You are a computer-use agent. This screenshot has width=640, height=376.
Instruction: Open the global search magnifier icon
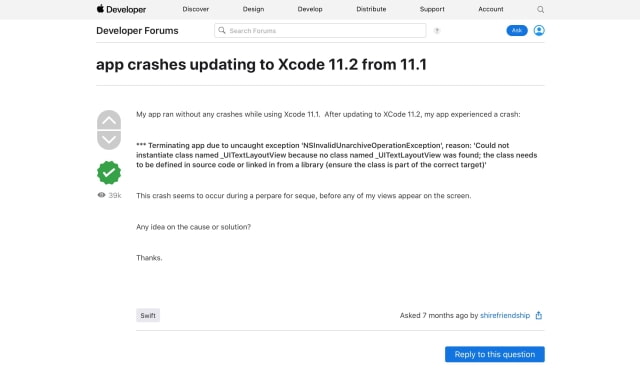pyautogui.click(x=540, y=9)
